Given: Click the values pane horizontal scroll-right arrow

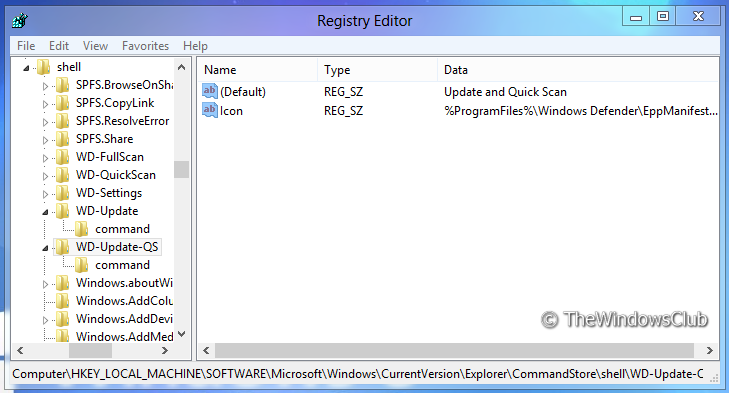Looking at the screenshot, I should coord(709,351).
